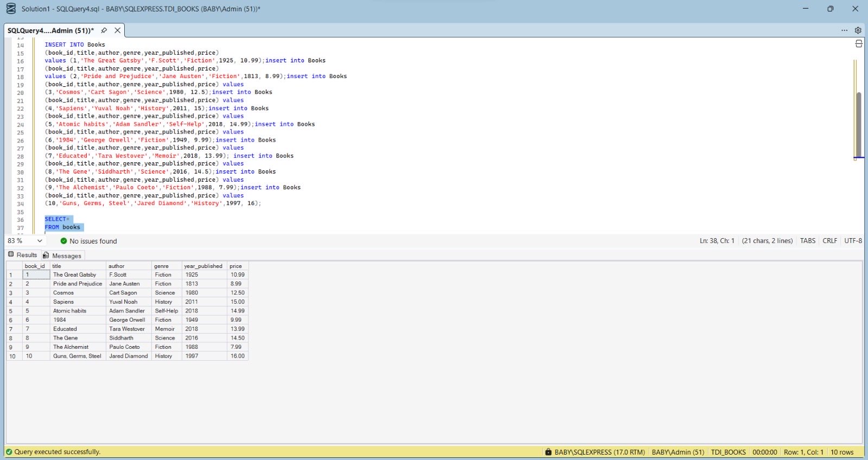Screen dimensions: 868x460
Task: Click the Query executed successfully status icon
Action: 9,452
